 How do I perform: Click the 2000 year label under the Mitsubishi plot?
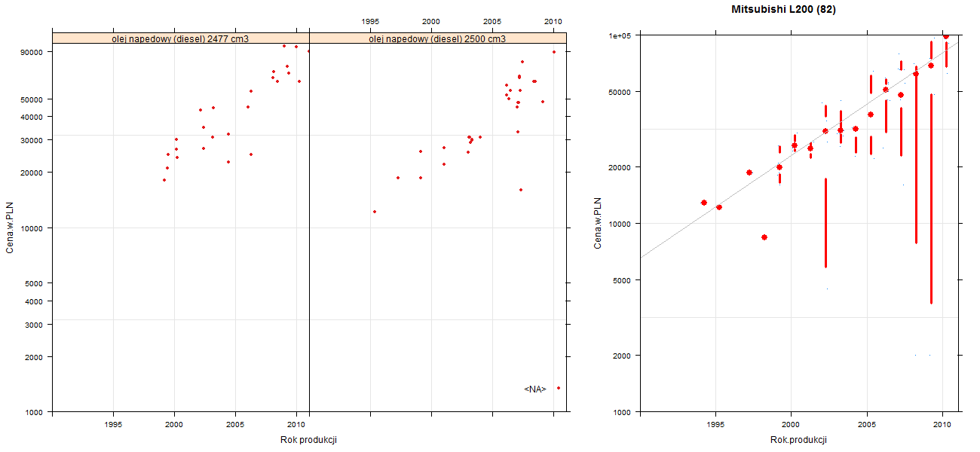pyautogui.click(x=791, y=425)
